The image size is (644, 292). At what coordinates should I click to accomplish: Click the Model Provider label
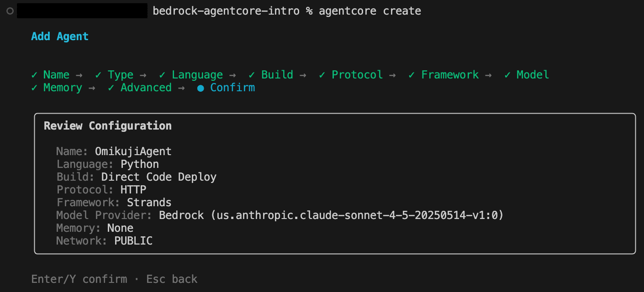pyautogui.click(x=105, y=215)
